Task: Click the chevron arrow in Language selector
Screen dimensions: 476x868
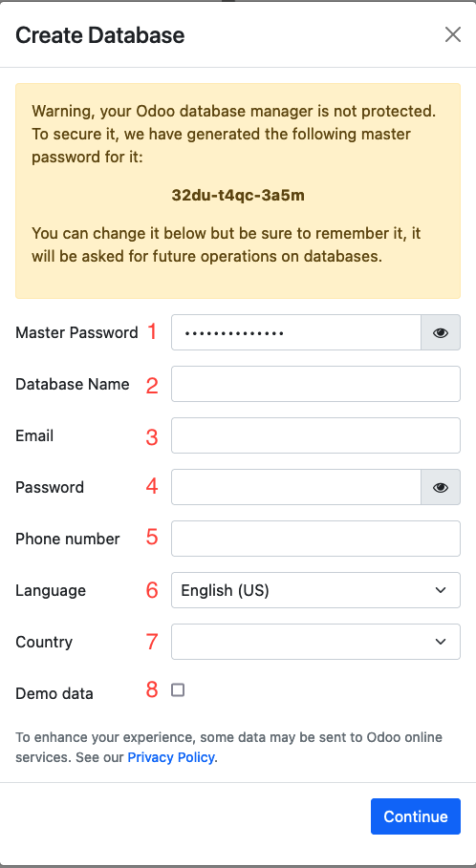Action: point(441,590)
